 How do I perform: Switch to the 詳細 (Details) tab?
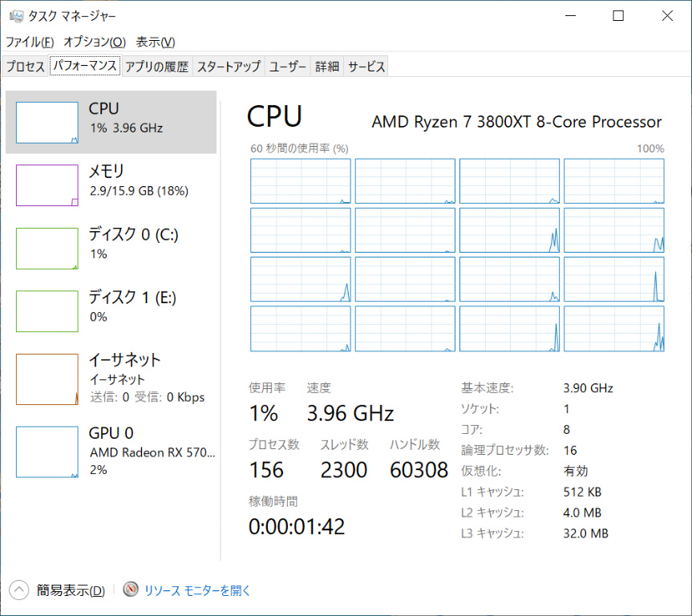pyautogui.click(x=327, y=67)
